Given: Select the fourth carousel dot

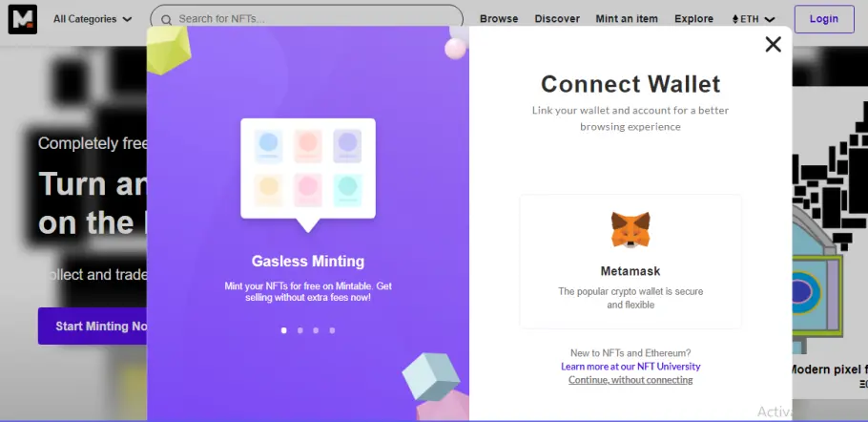Looking at the screenshot, I should (x=332, y=330).
